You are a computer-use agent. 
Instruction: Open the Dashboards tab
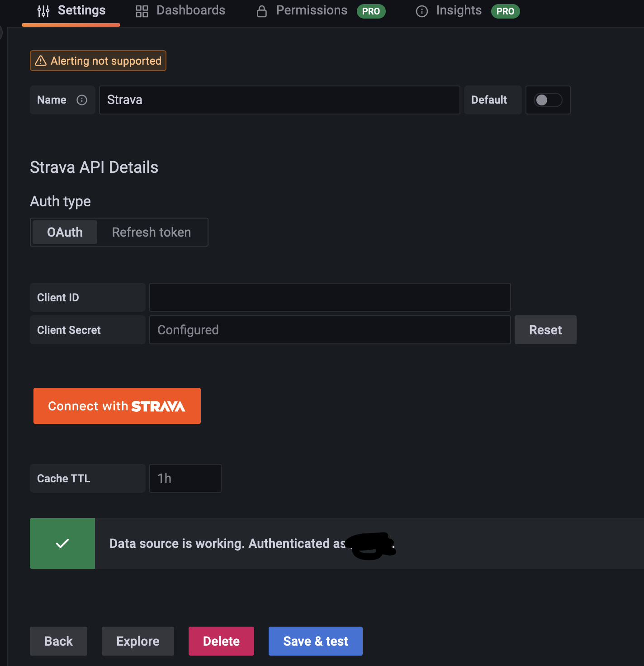coord(190,10)
